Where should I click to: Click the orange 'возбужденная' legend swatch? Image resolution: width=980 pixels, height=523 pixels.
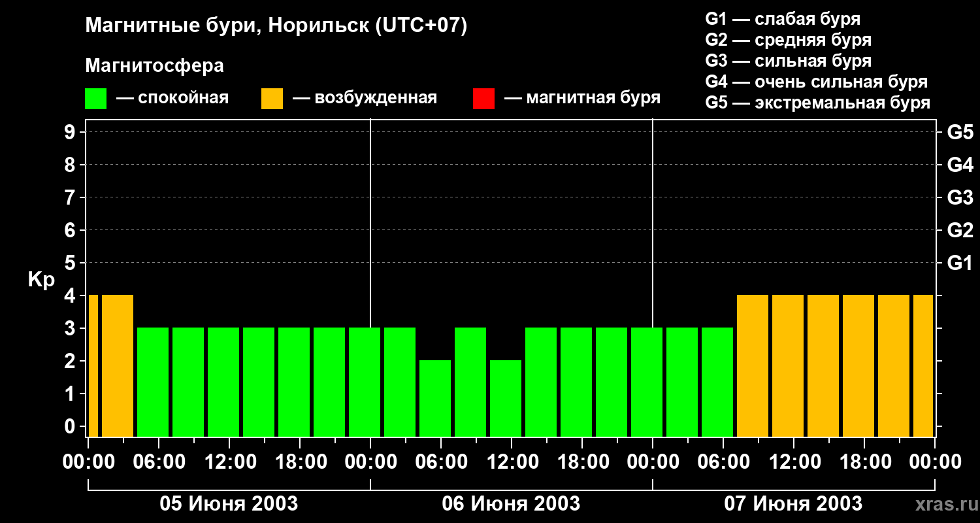(x=272, y=99)
